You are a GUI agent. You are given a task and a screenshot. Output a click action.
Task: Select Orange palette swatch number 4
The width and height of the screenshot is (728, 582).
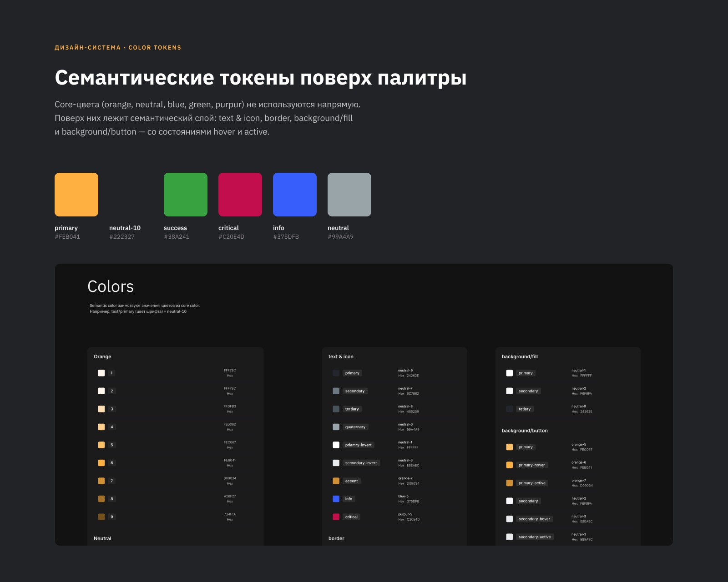click(101, 427)
